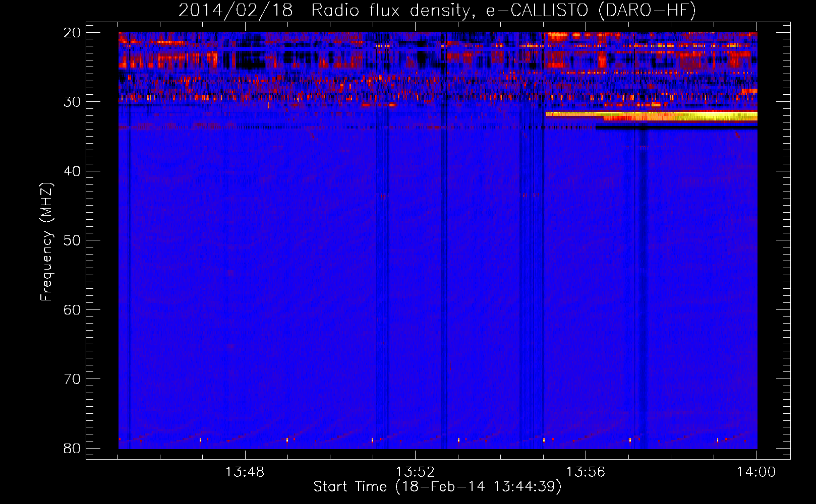Image resolution: width=816 pixels, height=504 pixels.
Task: Select the Frequency (MHZ) axis label
Action: pyautogui.click(x=46, y=242)
